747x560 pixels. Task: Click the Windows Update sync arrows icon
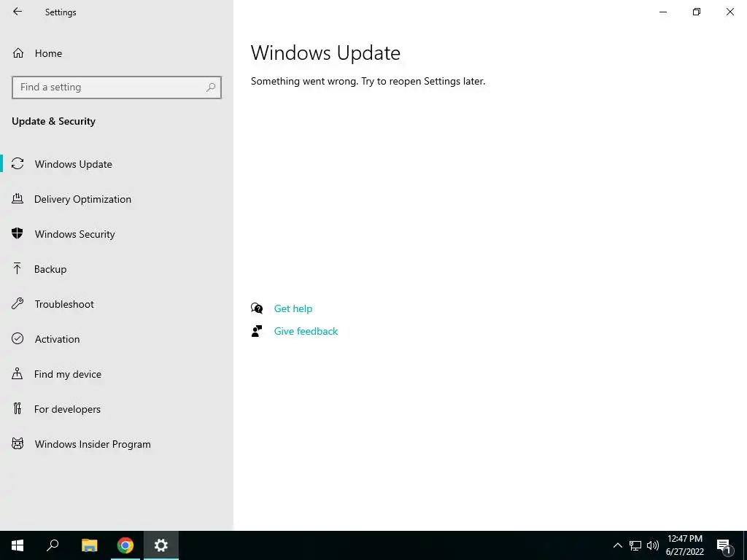18,164
